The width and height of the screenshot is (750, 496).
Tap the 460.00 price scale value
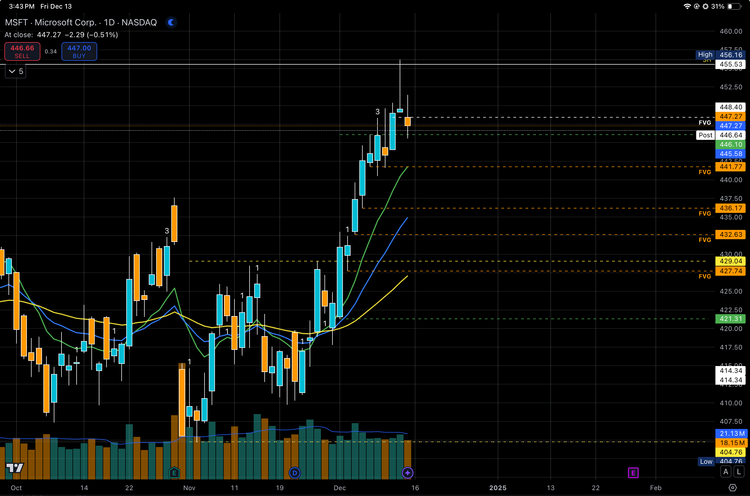pos(730,31)
